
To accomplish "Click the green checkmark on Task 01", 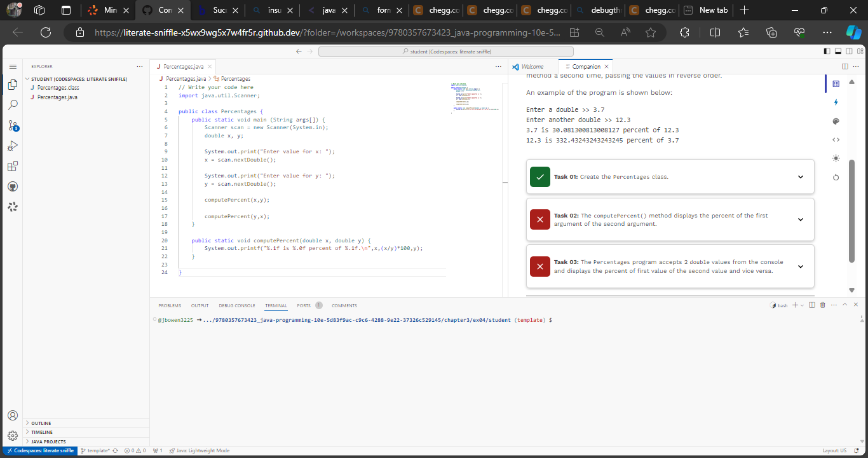I will point(539,176).
